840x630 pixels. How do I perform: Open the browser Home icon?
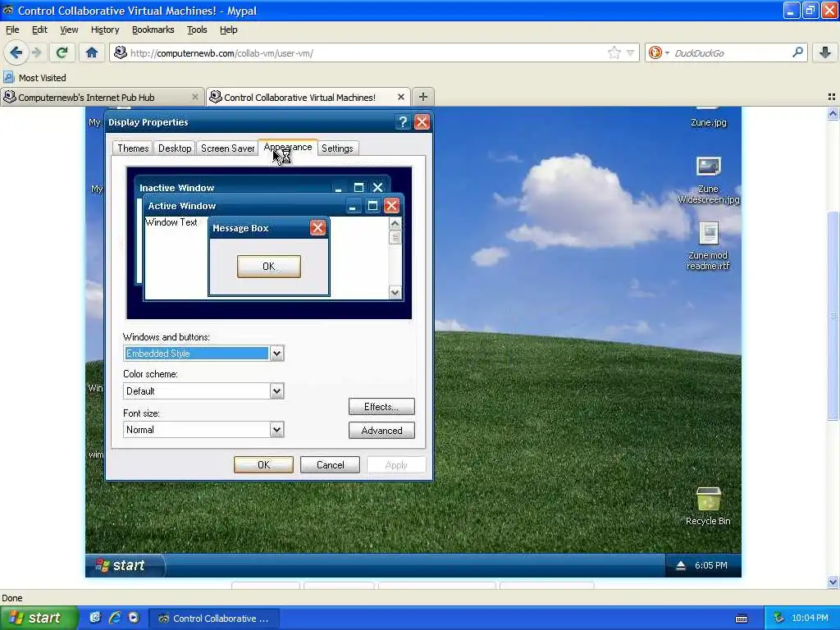coord(92,52)
